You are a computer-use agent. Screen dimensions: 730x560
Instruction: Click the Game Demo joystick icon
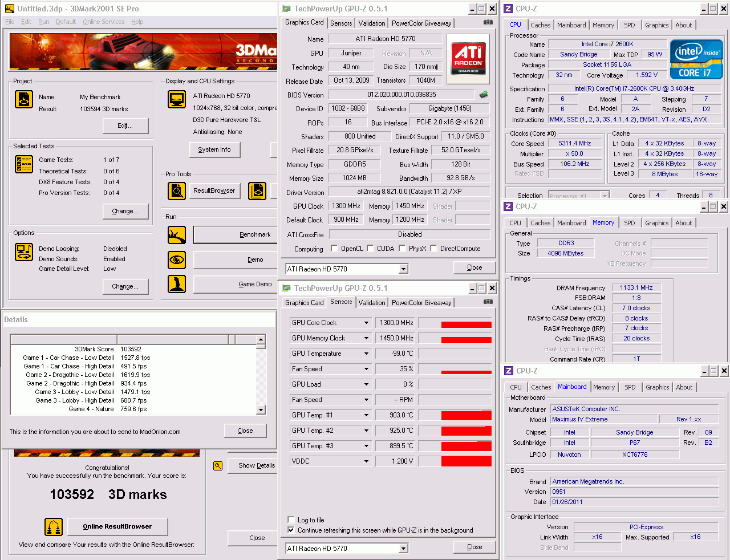tap(177, 284)
